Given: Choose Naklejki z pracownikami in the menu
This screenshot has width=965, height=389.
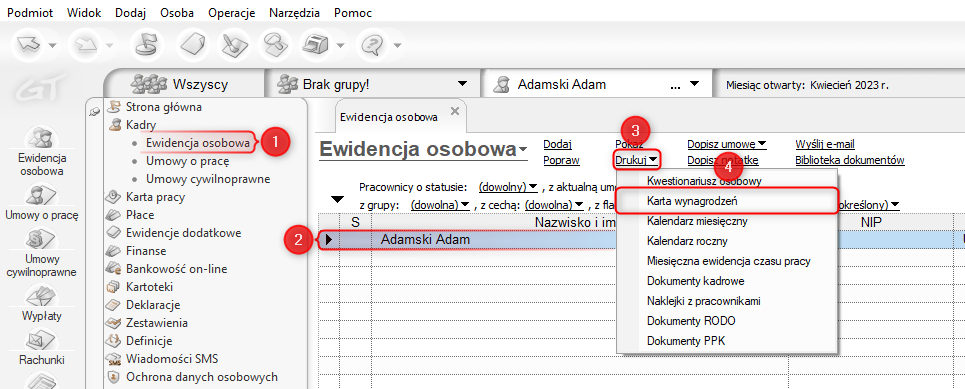Looking at the screenshot, I should coord(727,301).
